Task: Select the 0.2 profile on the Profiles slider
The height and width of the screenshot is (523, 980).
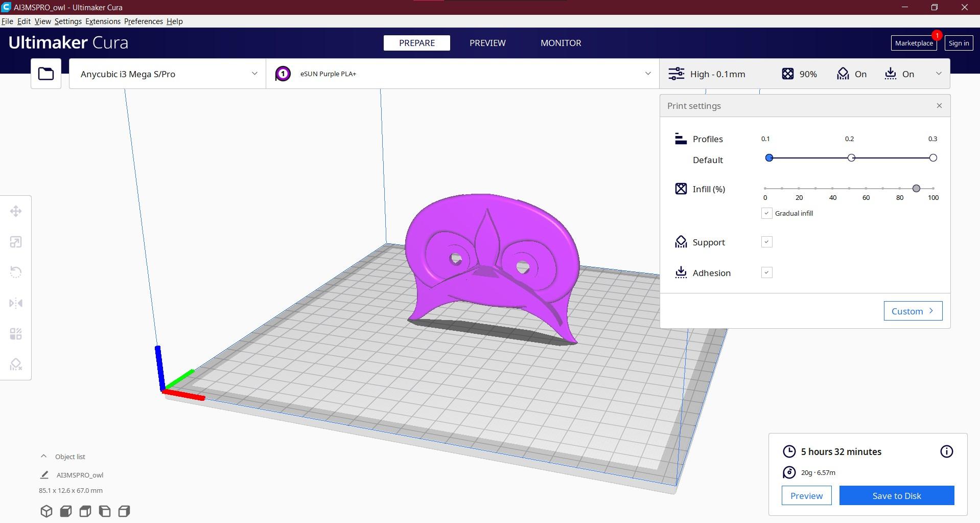Action: [x=851, y=157]
